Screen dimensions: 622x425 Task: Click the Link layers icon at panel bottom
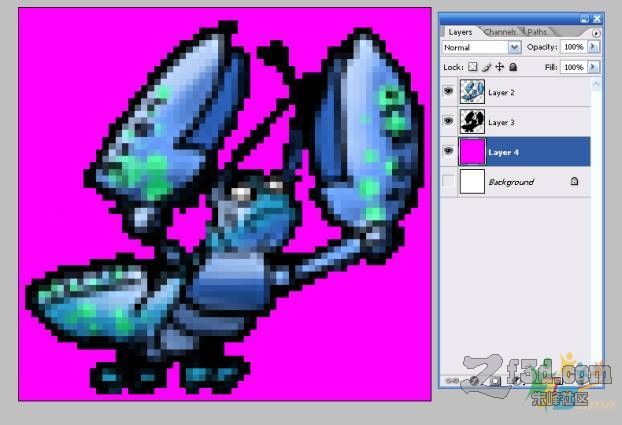click(x=451, y=381)
